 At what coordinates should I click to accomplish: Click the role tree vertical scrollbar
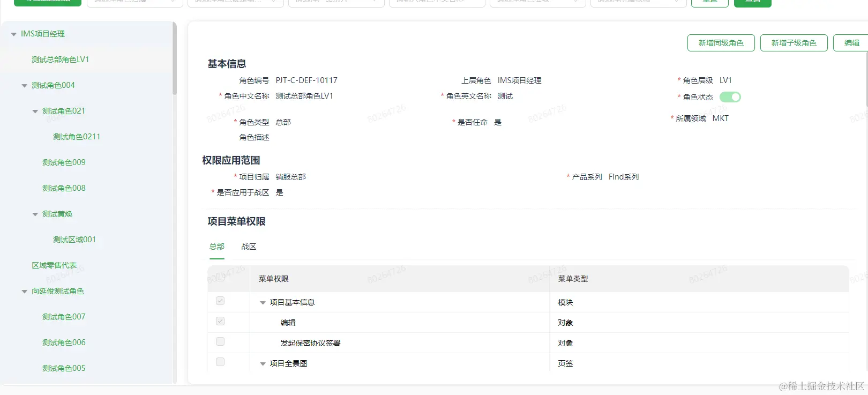pos(174,59)
